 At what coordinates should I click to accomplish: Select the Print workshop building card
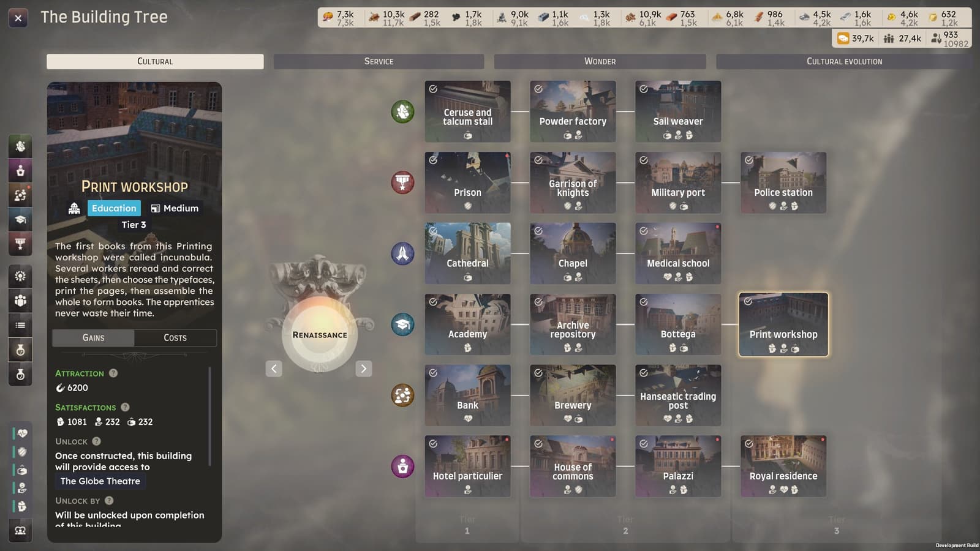tap(783, 324)
